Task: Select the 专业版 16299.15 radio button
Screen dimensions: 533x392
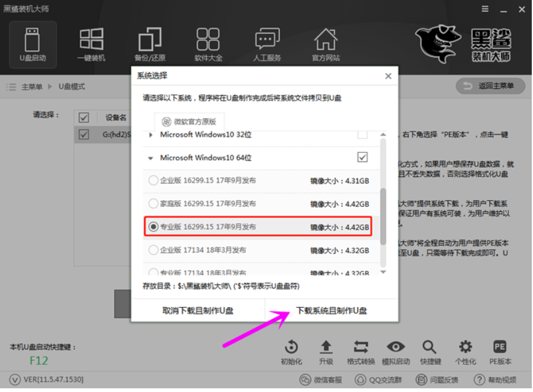Action: click(x=154, y=227)
